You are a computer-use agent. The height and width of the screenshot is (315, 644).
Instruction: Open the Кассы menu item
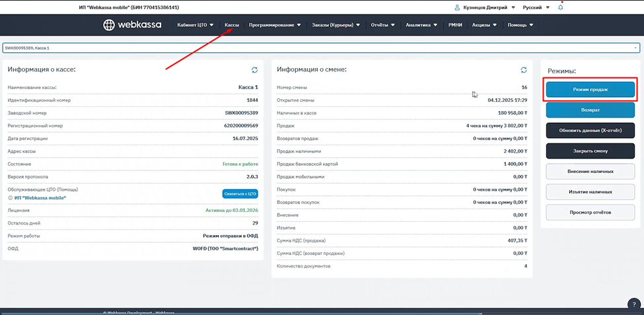point(232,25)
